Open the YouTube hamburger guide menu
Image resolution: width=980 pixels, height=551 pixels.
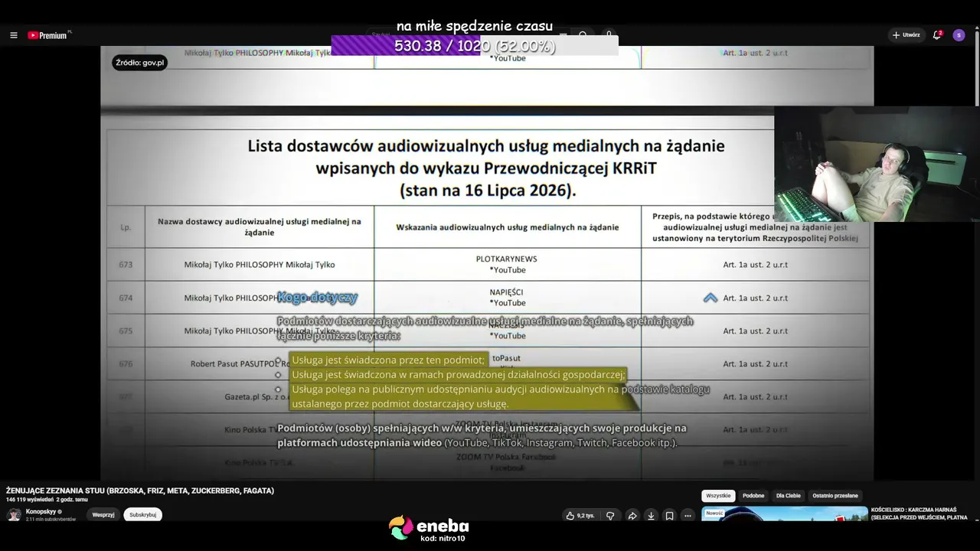click(14, 35)
